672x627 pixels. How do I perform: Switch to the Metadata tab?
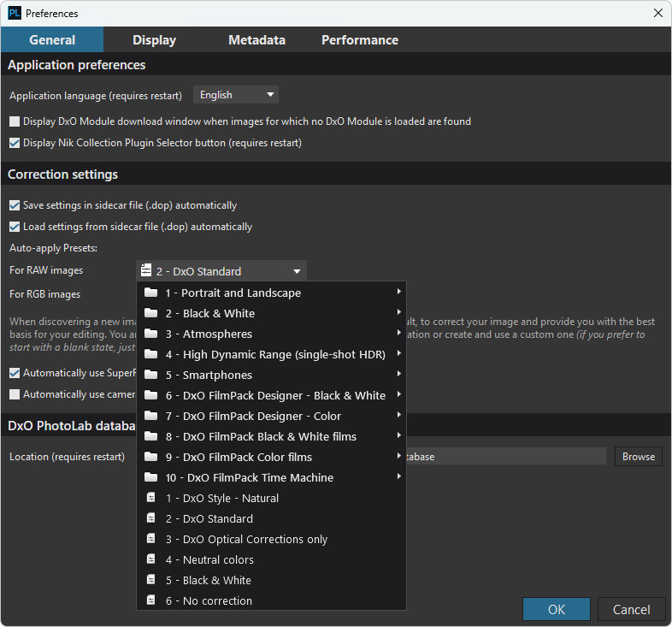[256, 40]
